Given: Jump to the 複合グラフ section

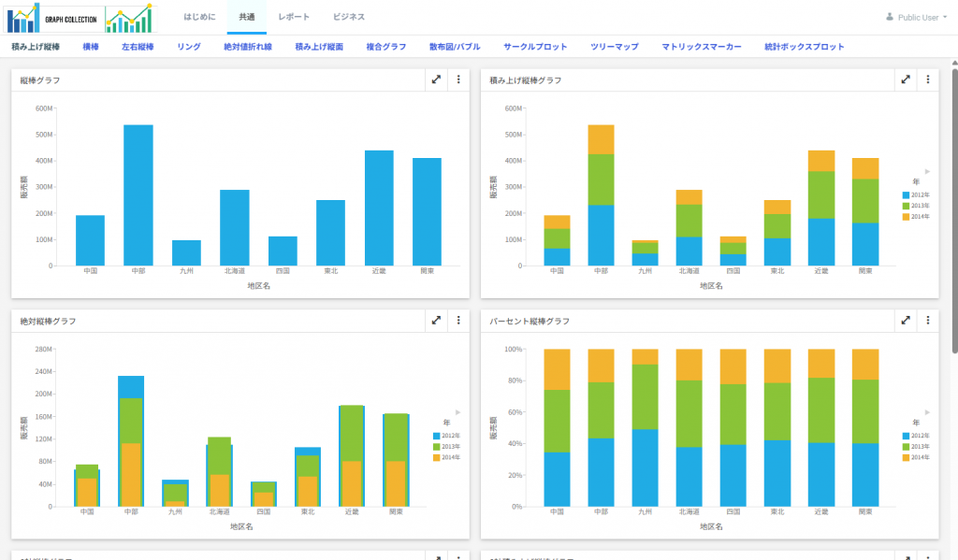Looking at the screenshot, I should point(386,47).
